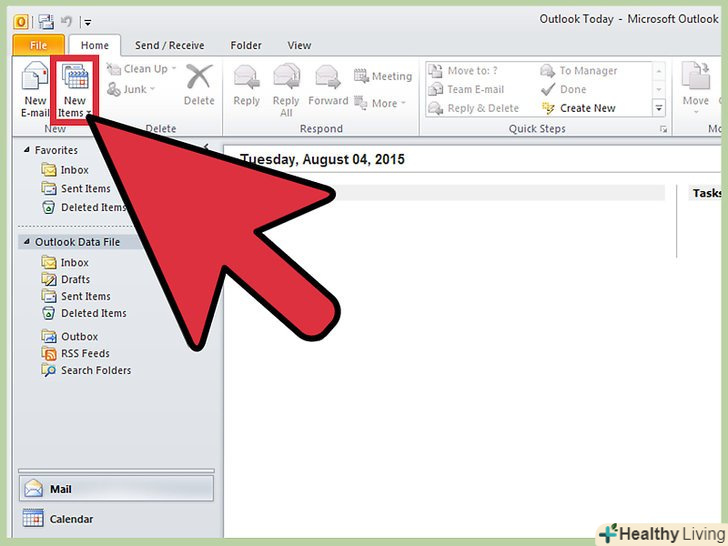The width and height of the screenshot is (728, 546).
Task: Open the Move dropdown button
Action: [x=696, y=88]
